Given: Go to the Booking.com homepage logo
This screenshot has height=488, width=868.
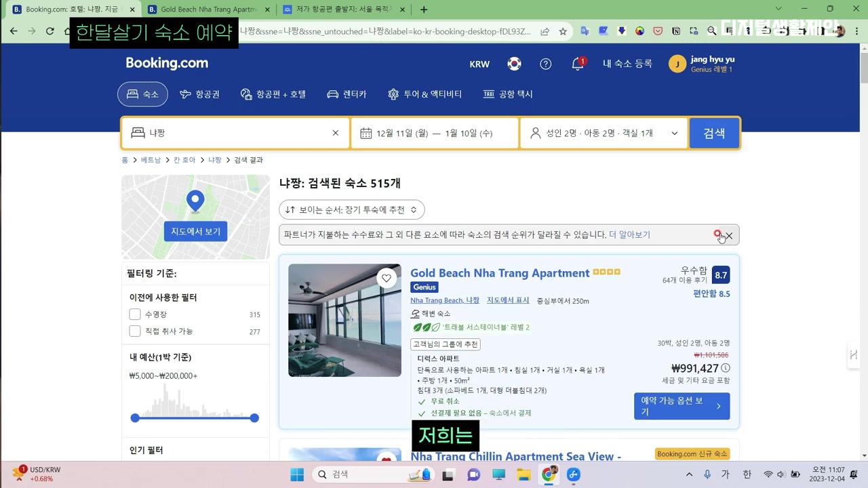Looking at the screenshot, I should point(167,63).
